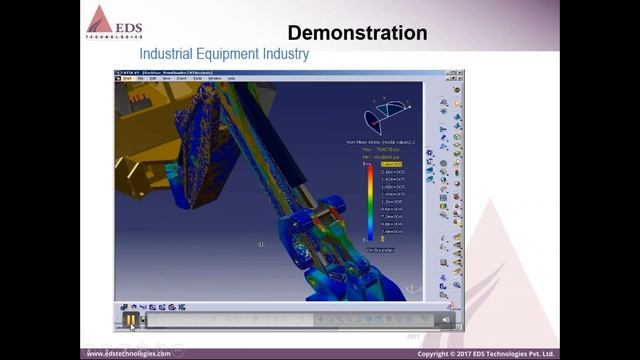Click the topmost round icon in the right toolbar

click(x=457, y=89)
